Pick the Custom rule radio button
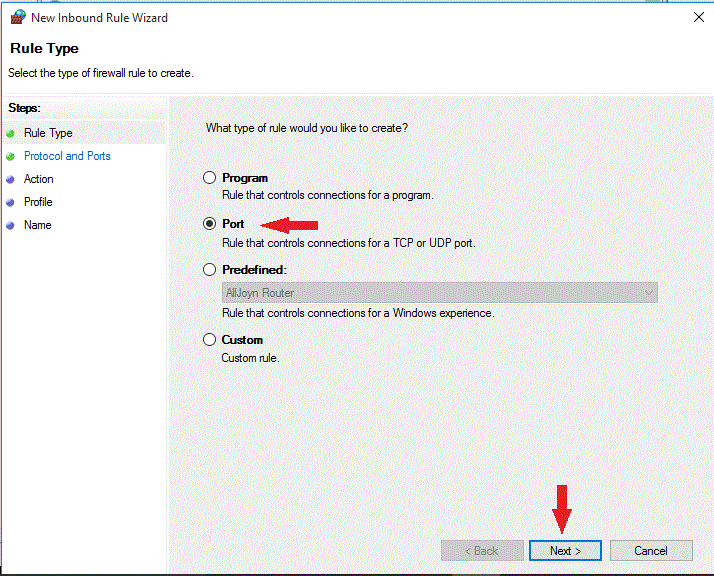 tap(209, 340)
